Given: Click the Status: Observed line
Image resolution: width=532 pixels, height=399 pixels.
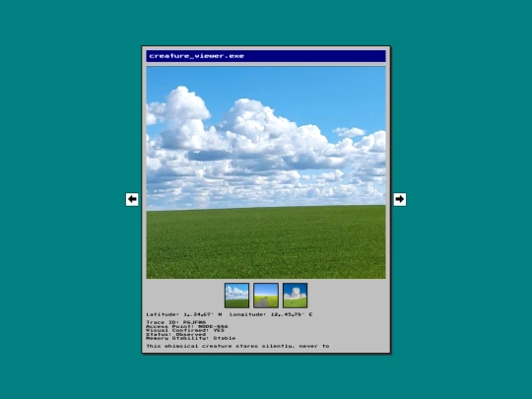Looking at the screenshot, I should (x=176, y=334).
